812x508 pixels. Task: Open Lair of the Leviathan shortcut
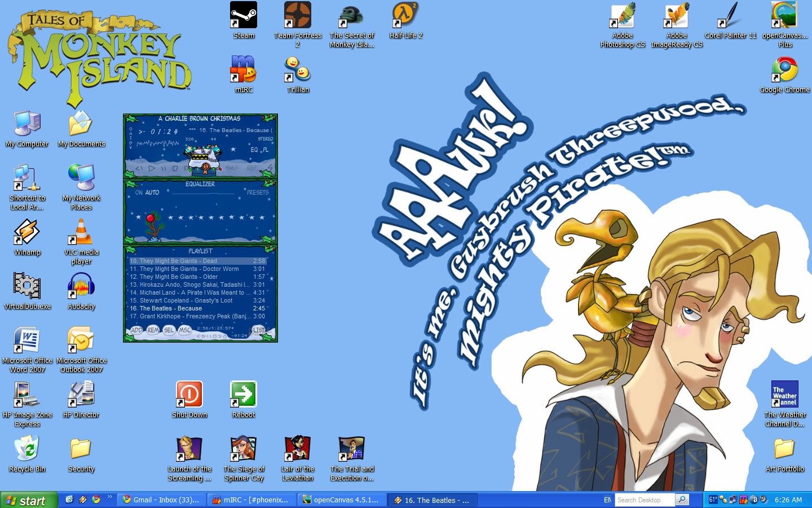pyautogui.click(x=298, y=458)
